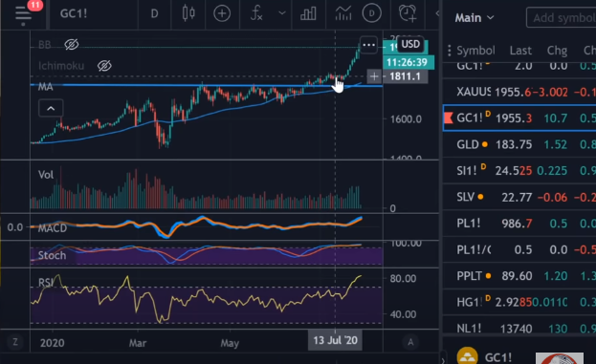596x364 pixels.
Task: Toggle auto scale with the A button
Action: [410, 342]
